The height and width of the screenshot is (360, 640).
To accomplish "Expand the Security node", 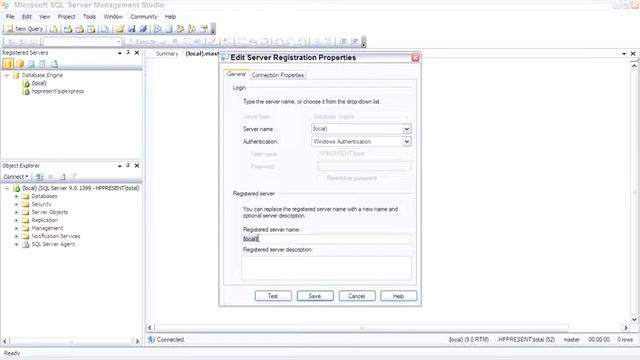I will click(16, 204).
